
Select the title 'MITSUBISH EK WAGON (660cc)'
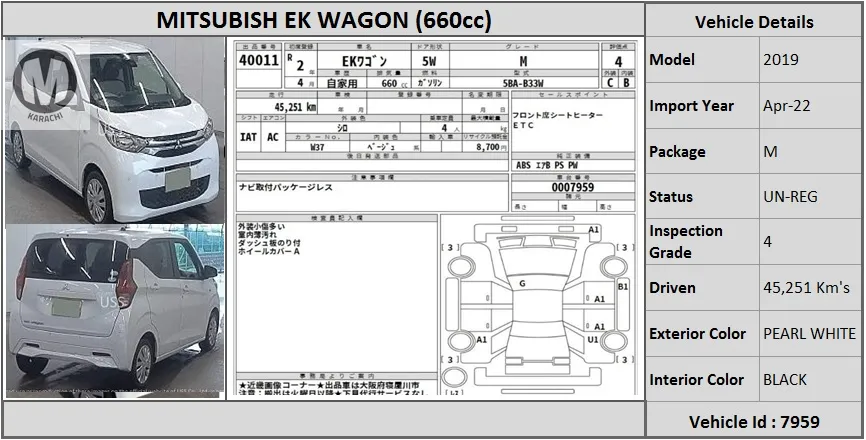tap(324, 20)
